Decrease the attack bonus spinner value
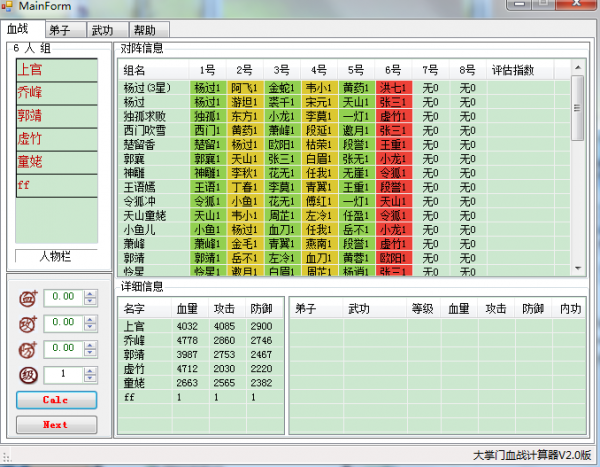 point(90,328)
